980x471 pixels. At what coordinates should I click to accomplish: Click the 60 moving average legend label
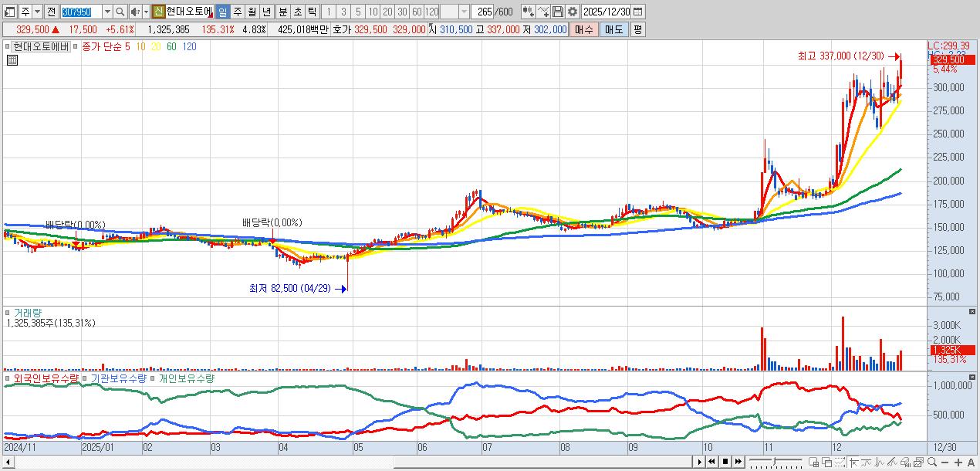tap(171, 46)
